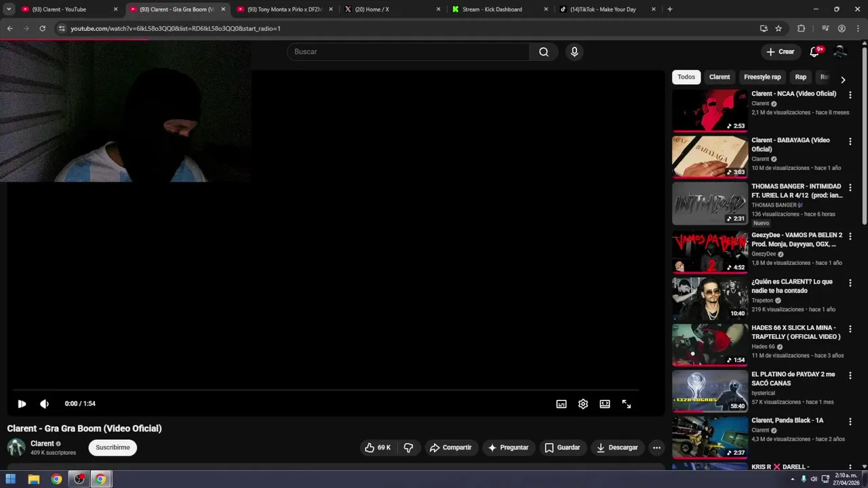The width and height of the screenshot is (868, 488).
Task: Focus the Buscar search field
Action: tap(408, 52)
